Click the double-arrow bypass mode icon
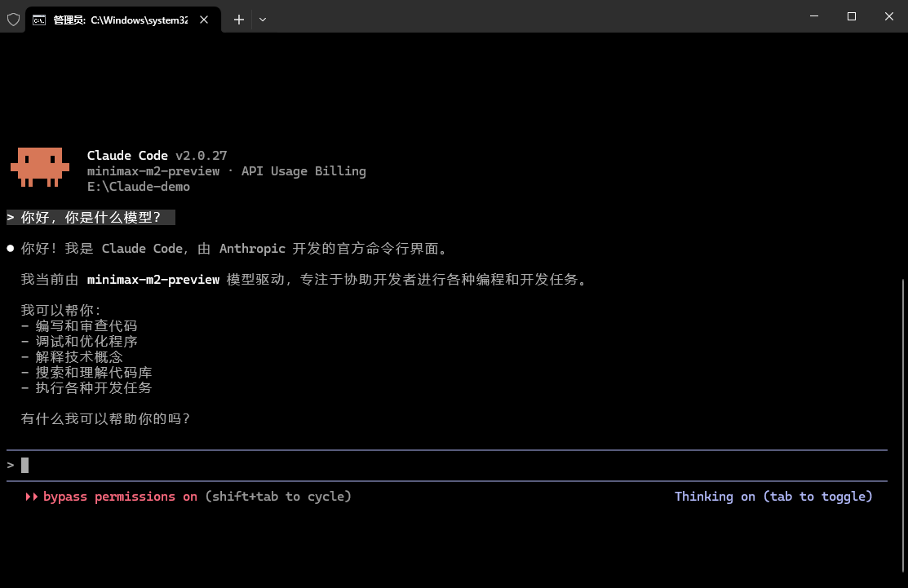Viewport: 908px width, 588px height. click(x=31, y=497)
